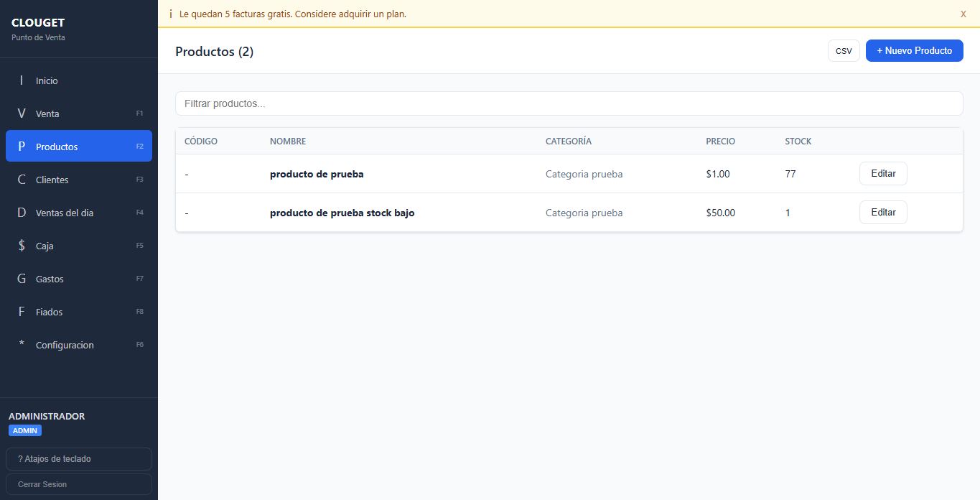Screen dimensions: 980x500
Task: Dismiss the free invoices notification banner
Action: [x=963, y=14]
